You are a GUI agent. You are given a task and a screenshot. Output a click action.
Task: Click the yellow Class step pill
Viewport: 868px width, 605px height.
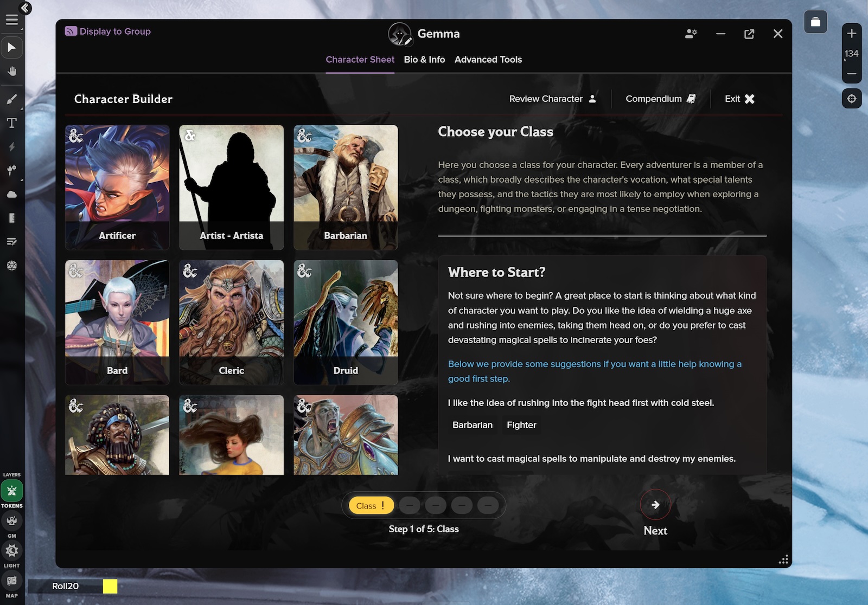tap(371, 506)
